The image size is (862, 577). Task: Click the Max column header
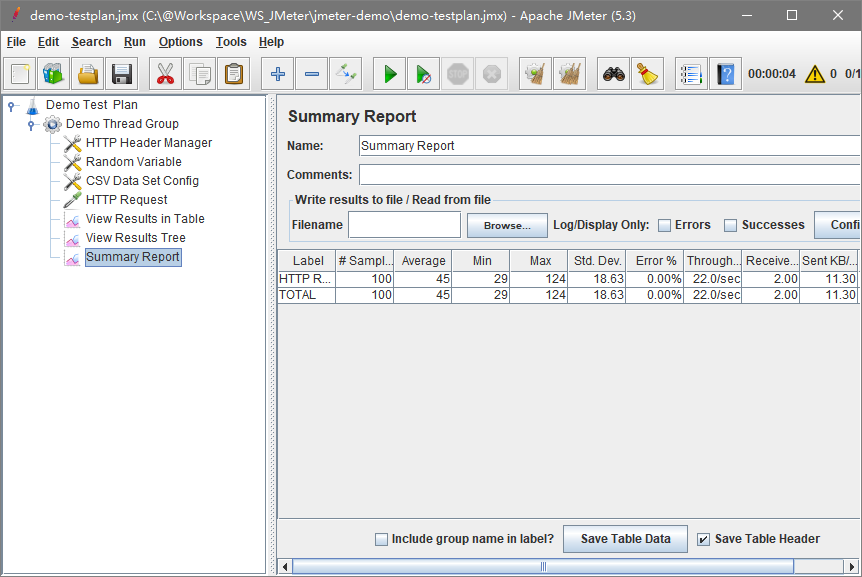pyautogui.click(x=539, y=260)
